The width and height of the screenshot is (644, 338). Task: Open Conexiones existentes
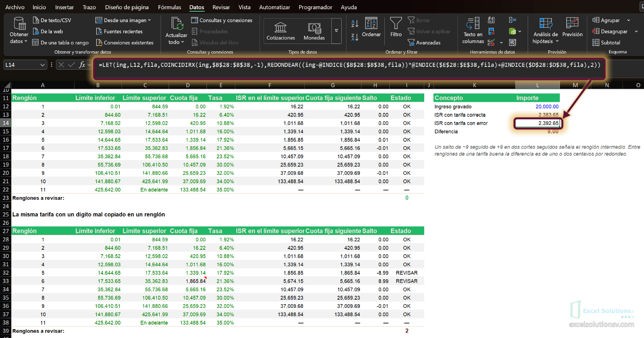tap(124, 43)
